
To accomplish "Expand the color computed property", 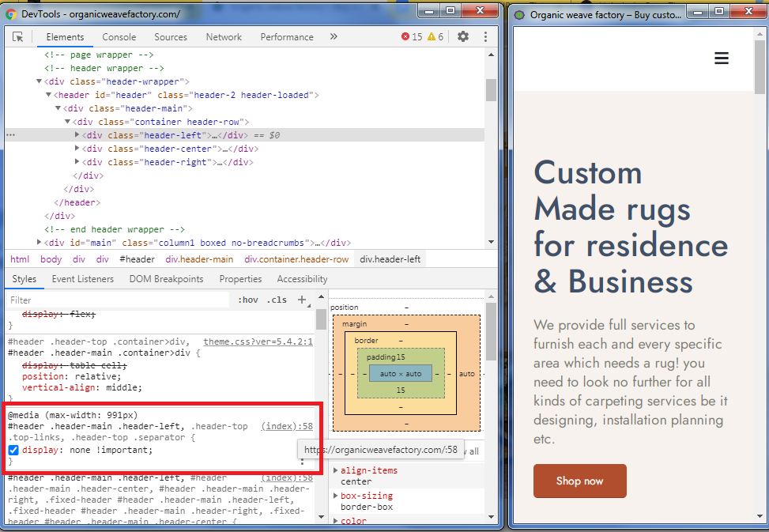I will point(335,521).
